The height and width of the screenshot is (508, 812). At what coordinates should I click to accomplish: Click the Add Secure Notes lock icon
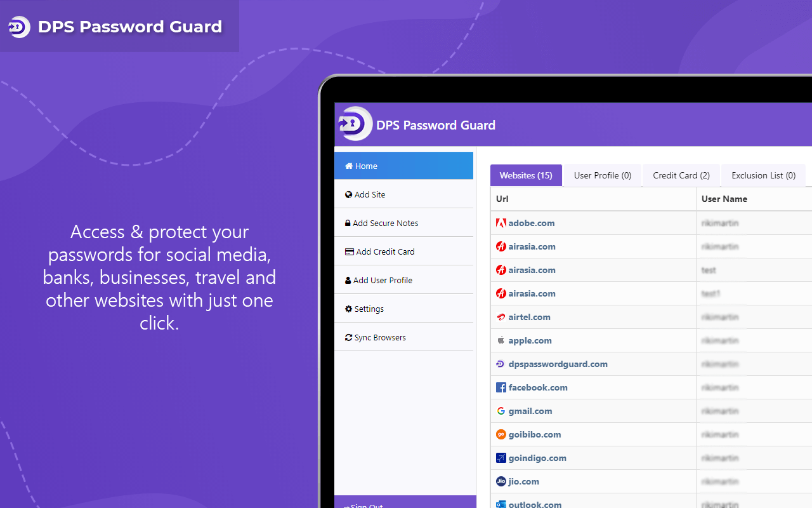pyautogui.click(x=348, y=223)
